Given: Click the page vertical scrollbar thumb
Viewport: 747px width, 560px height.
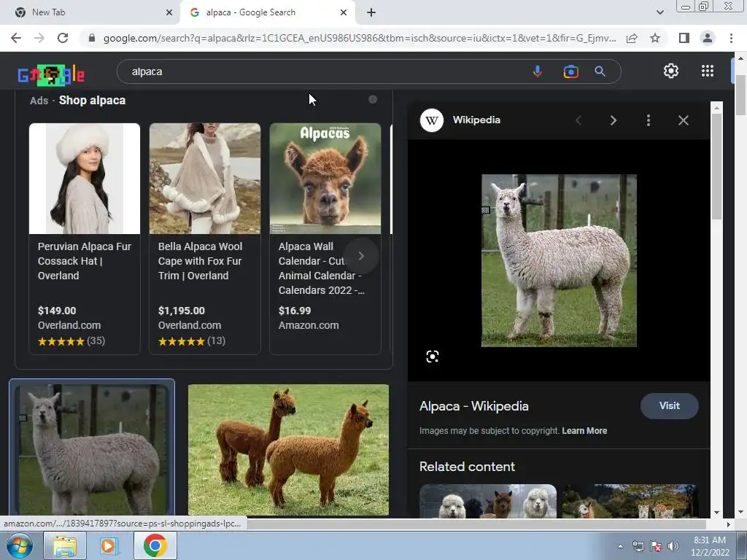Looking at the screenshot, I should pyautogui.click(x=740, y=94).
